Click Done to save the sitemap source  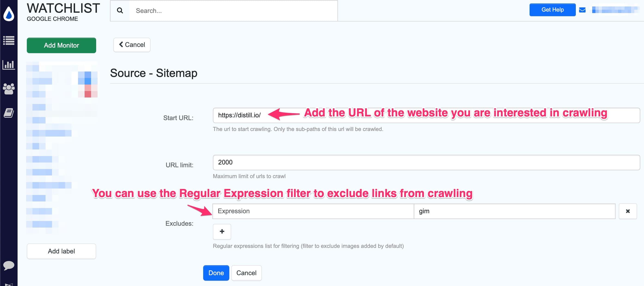point(216,273)
